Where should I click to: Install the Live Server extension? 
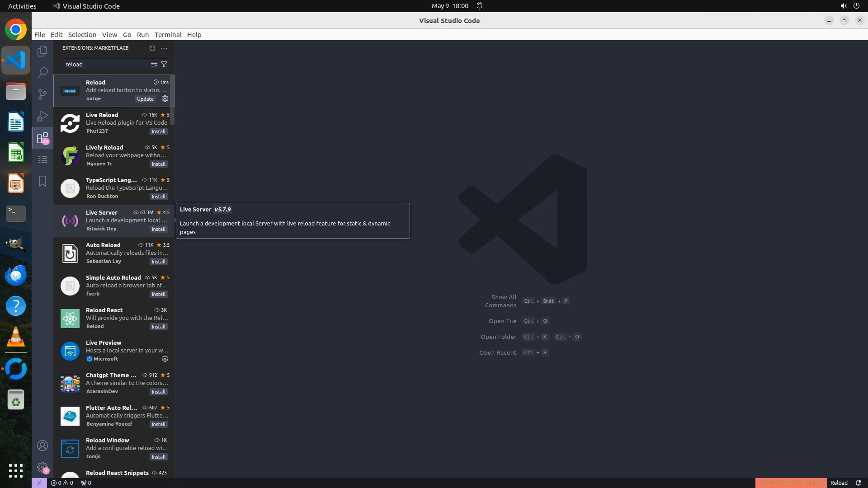pyautogui.click(x=158, y=229)
